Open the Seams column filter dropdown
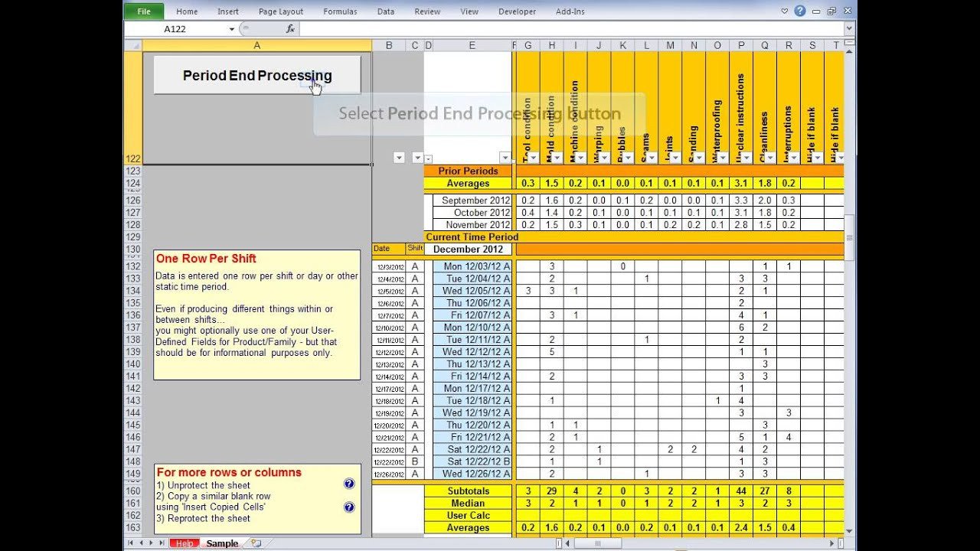 coord(651,158)
